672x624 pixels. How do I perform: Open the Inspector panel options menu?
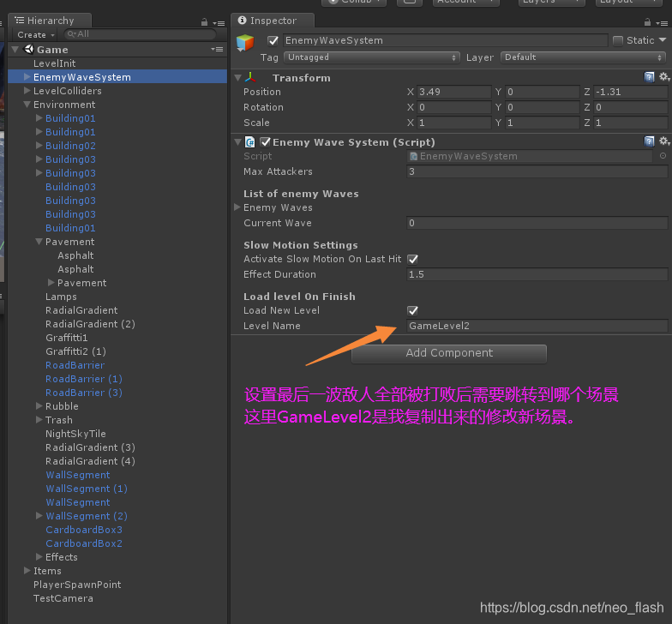pyautogui.click(x=662, y=23)
